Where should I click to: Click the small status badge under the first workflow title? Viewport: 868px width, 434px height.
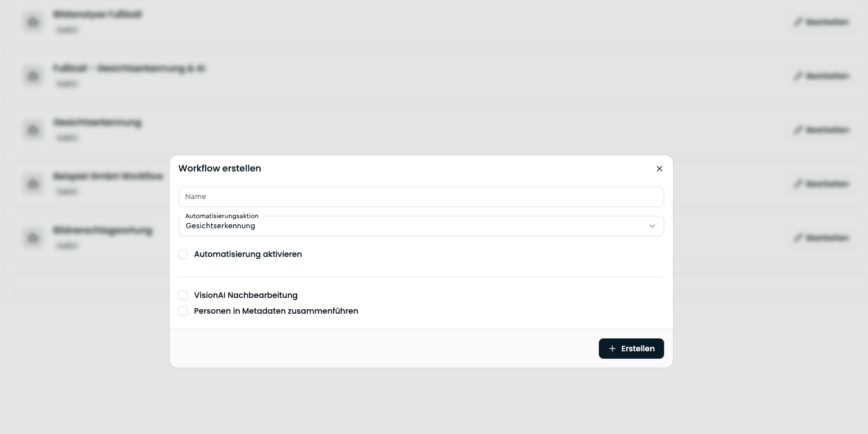coord(67,30)
